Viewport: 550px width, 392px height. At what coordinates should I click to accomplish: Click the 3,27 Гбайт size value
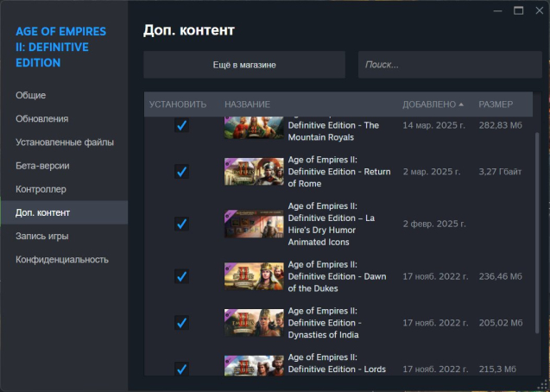click(x=500, y=172)
